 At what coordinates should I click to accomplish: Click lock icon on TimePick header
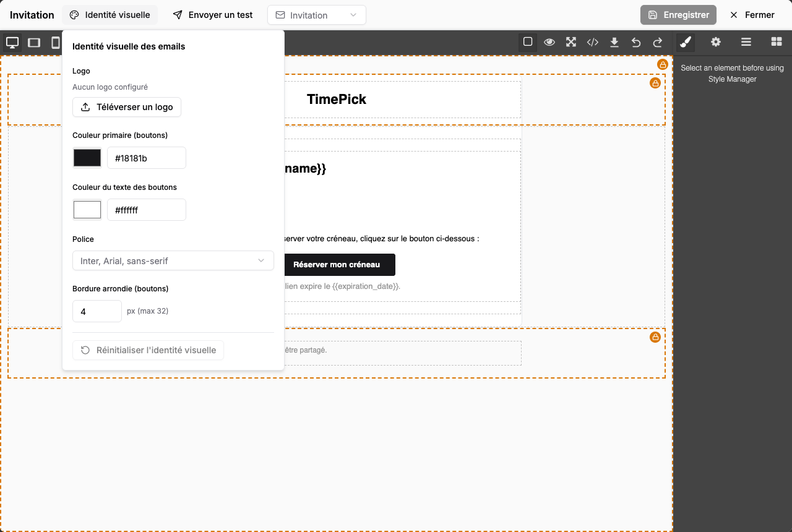[x=655, y=83]
